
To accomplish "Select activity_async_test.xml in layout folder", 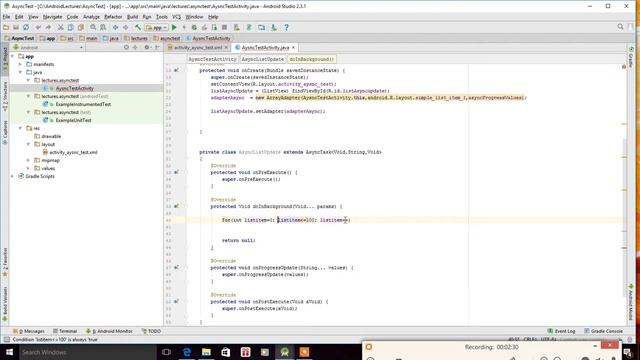I will click(73, 152).
